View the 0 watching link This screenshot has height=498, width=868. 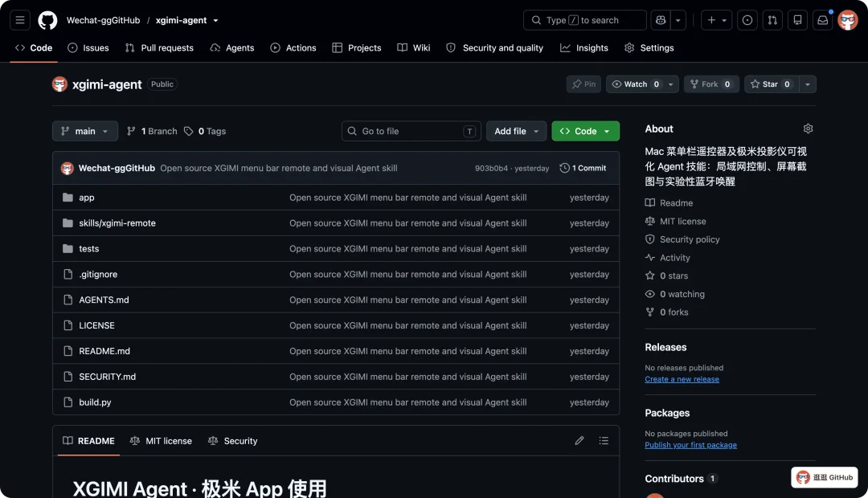(x=675, y=294)
